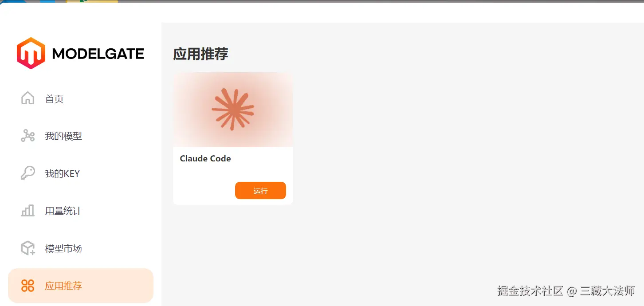Click the Claude starburst logo
Viewport: 644px width, 306px height.
click(233, 109)
